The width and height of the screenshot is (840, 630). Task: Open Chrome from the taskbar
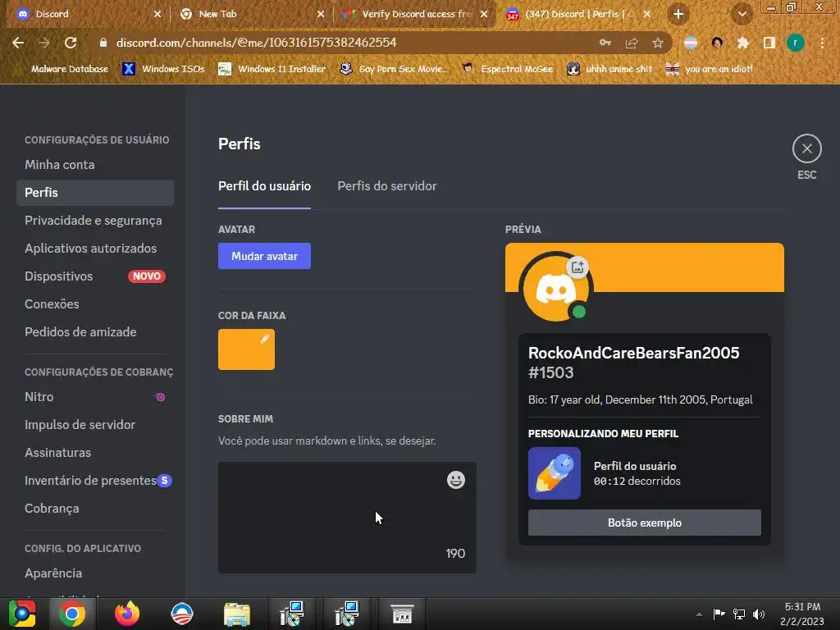(x=72, y=614)
